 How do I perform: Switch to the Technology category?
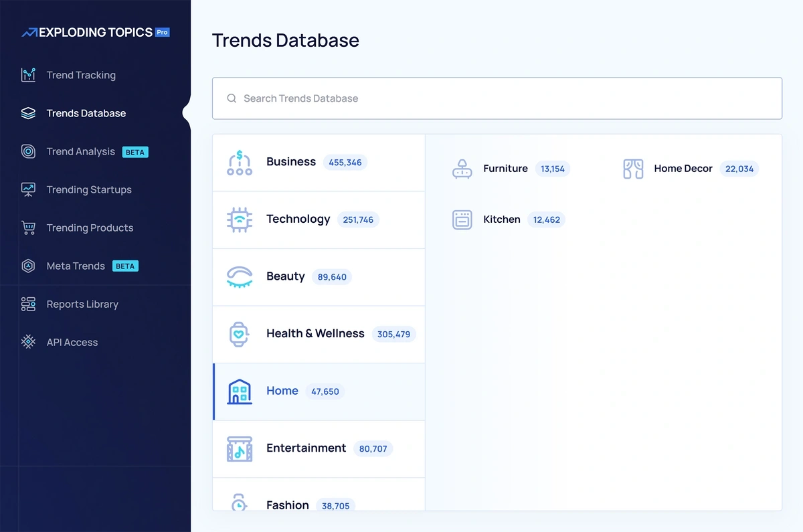[x=319, y=219]
